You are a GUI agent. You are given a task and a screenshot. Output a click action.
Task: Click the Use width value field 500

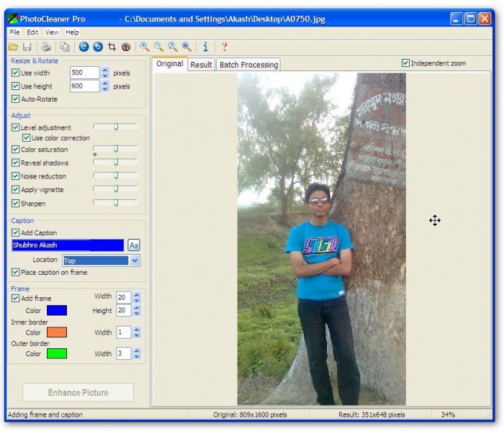point(85,73)
